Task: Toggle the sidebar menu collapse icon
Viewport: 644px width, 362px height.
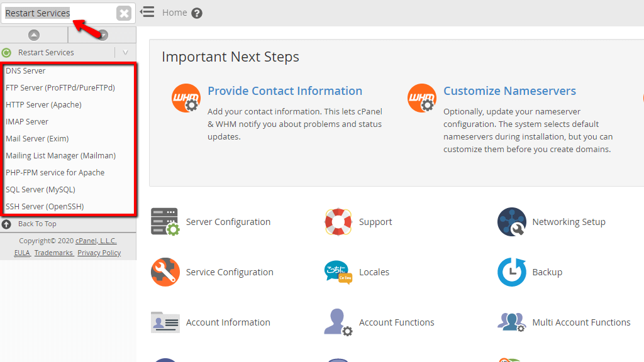Action: pos(147,12)
